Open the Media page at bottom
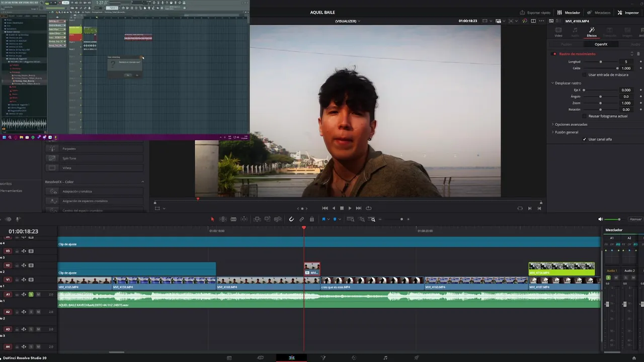Image resolution: width=644 pixels, height=362 pixels. coord(229,357)
